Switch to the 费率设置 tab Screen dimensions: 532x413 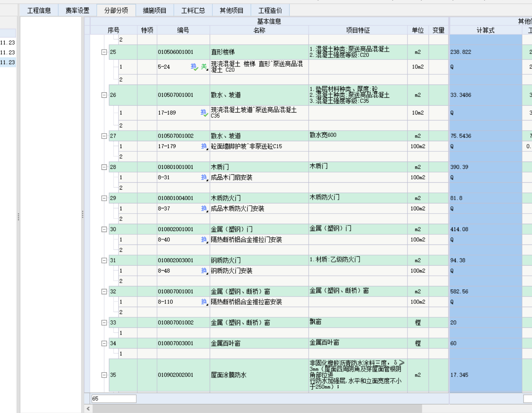[x=77, y=10]
